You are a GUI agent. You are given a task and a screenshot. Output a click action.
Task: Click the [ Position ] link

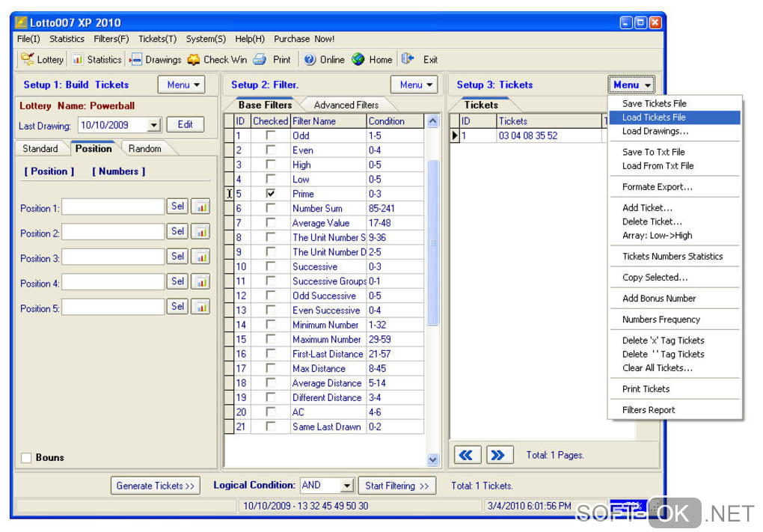(x=49, y=171)
